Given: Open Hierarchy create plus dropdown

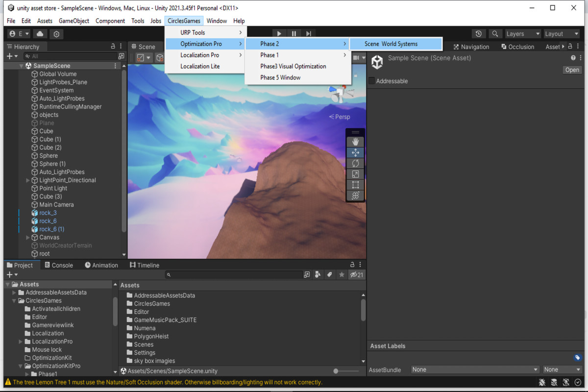Looking at the screenshot, I should tap(12, 56).
